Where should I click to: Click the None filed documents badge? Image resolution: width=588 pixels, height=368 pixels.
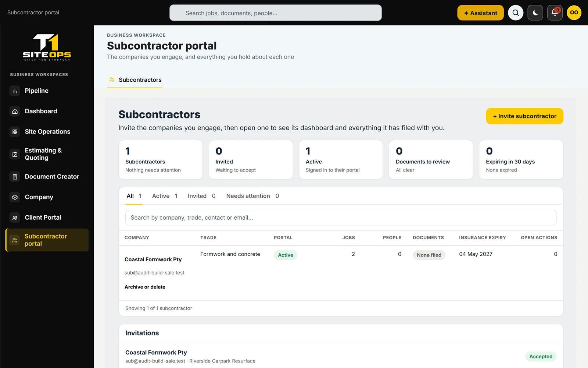[x=429, y=255]
